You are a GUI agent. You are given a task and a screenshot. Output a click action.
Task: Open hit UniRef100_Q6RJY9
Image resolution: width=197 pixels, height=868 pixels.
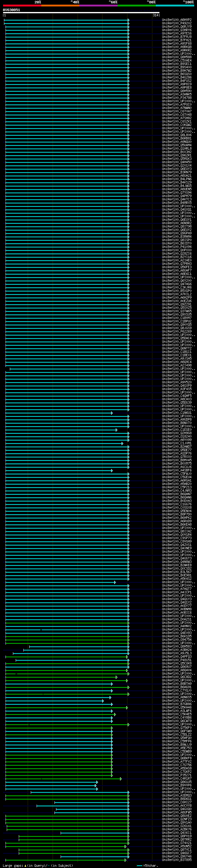coord(177,26)
